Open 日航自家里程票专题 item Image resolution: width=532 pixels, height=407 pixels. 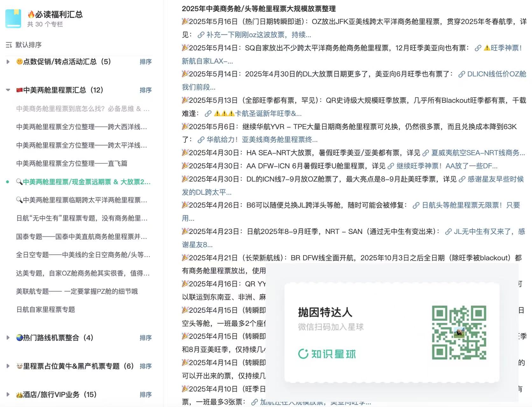tap(45, 310)
